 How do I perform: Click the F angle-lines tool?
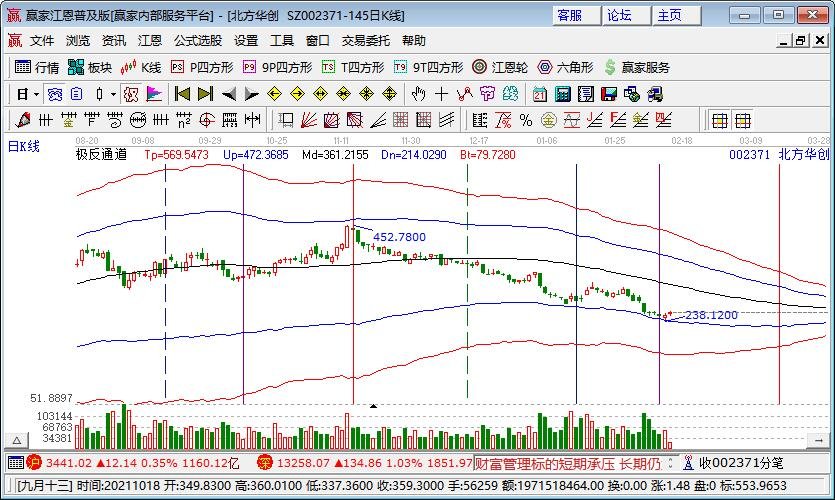click(x=618, y=120)
